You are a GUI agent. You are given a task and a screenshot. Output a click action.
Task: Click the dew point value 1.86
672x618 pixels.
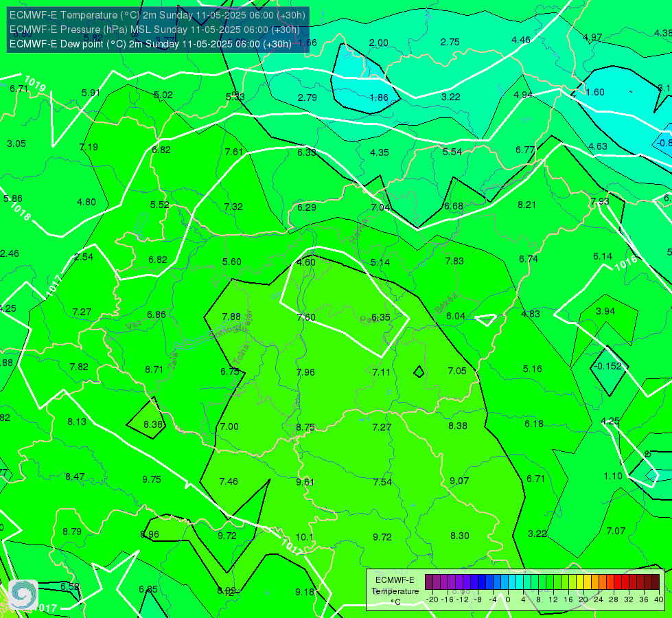pyautogui.click(x=379, y=98)
